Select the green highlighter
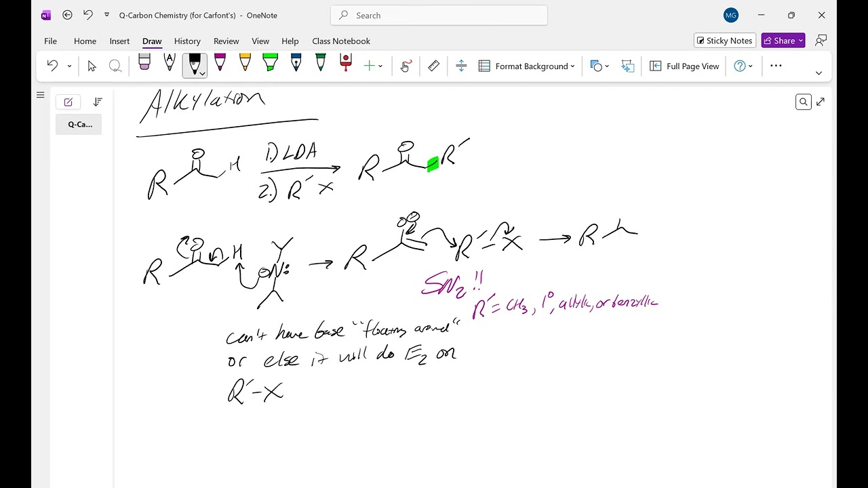 270,63
